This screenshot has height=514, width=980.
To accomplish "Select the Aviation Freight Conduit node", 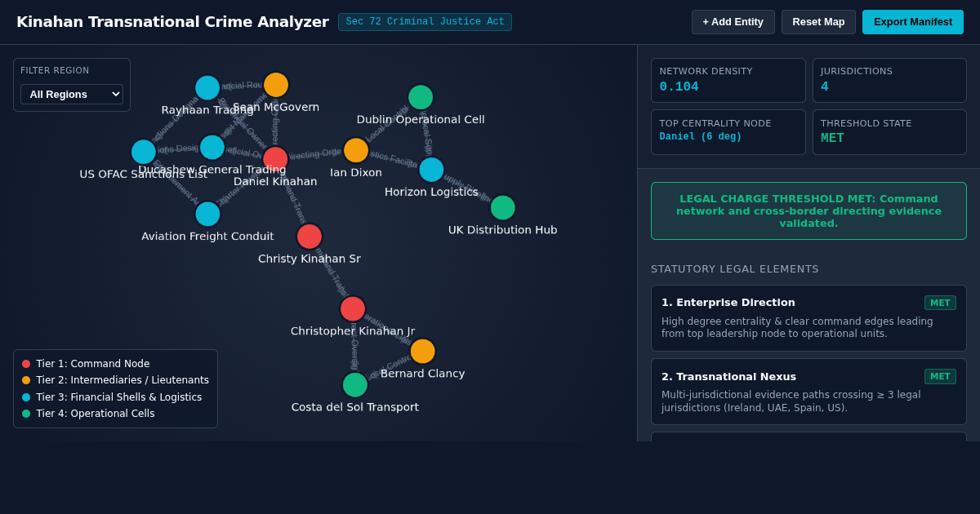I will click(x=207, y=215).
